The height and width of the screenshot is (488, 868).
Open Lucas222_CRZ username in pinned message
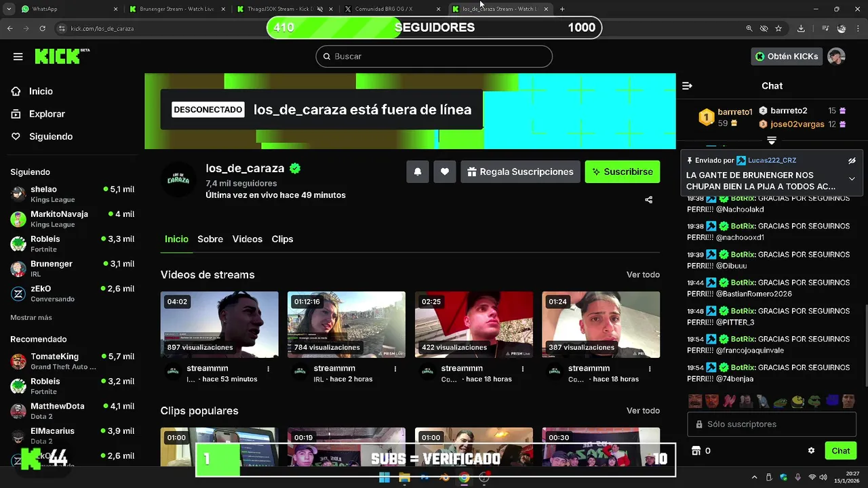772,161
